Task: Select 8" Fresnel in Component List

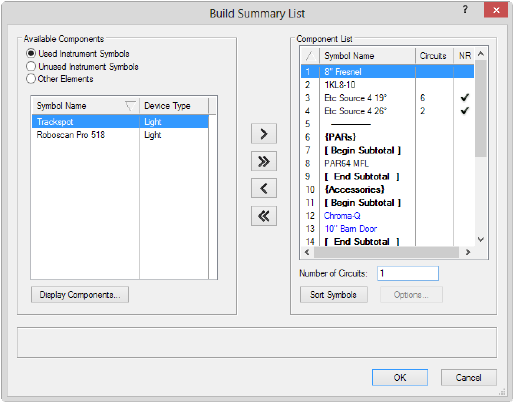Action: tap(388, 71)
